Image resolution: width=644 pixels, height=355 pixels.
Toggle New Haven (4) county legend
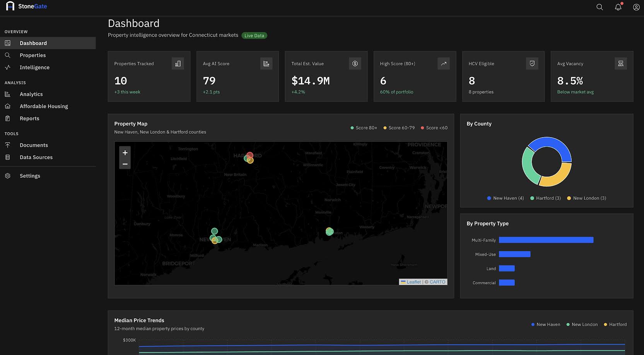click(x=506, y=198)
